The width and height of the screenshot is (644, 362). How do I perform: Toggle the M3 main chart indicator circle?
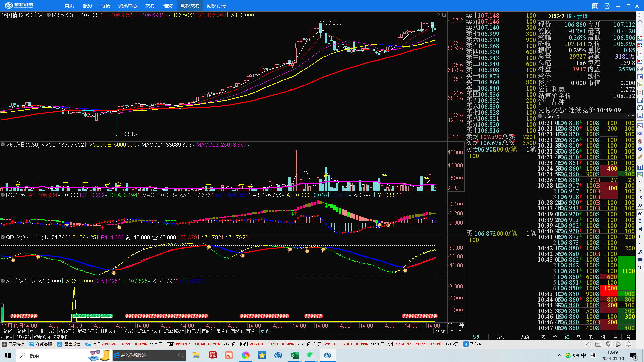tap(49, 15)
